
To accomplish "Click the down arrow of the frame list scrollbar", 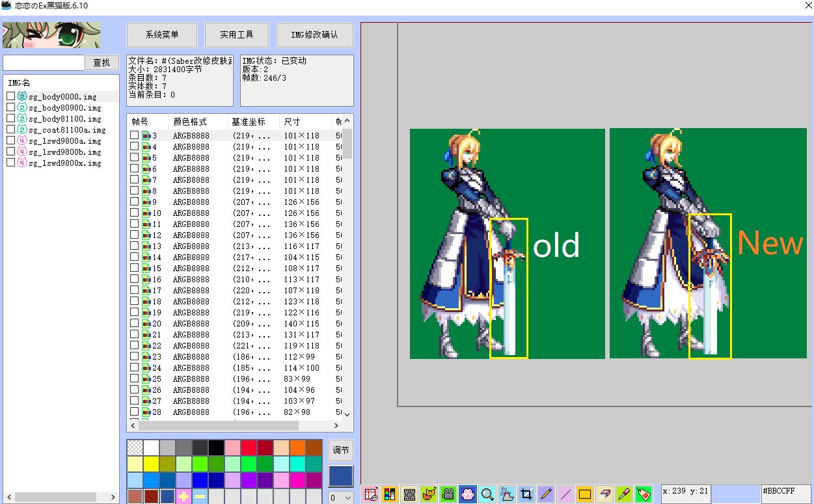I will click(347, 414).
